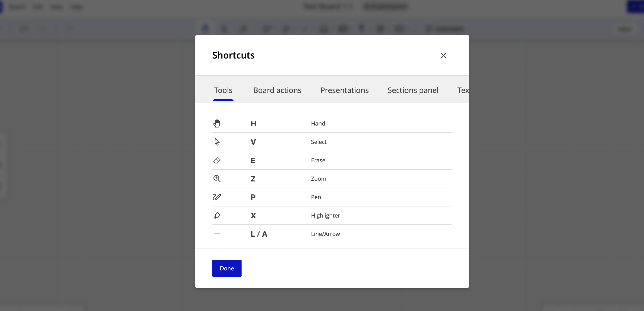Click the Highlighter tool icon
Viewport: 644px width, 311px height.
coord(217,215)
